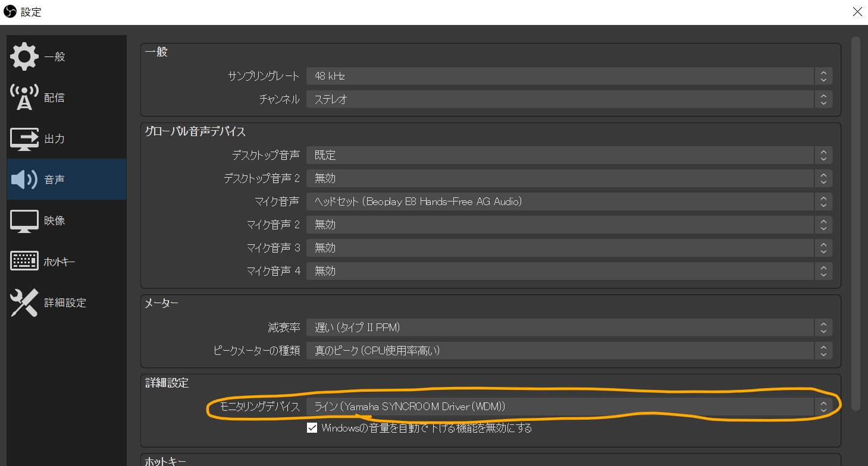Open the チャンネル dropdown showing ステレオ
The height and width of the screenshot is (466, 868).
pyautogui.click(x=569, y=99)
